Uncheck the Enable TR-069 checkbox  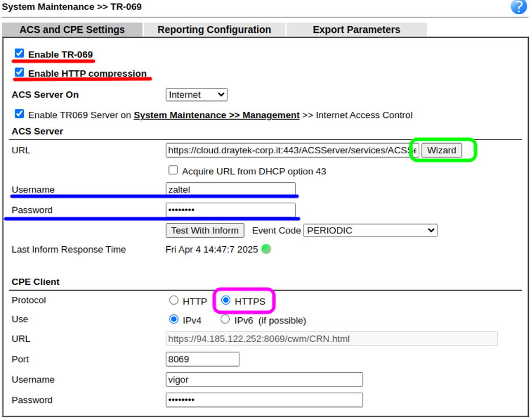[x=19, y=53]
